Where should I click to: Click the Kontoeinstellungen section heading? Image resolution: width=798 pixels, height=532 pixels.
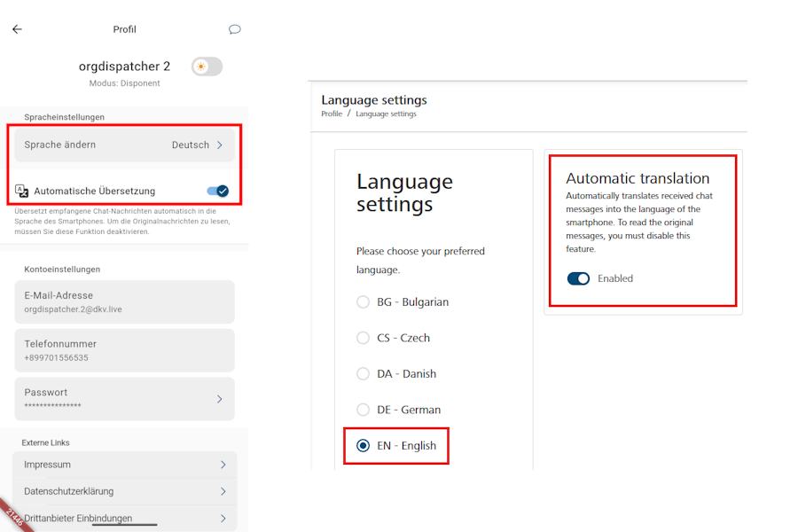coord(62,270)
